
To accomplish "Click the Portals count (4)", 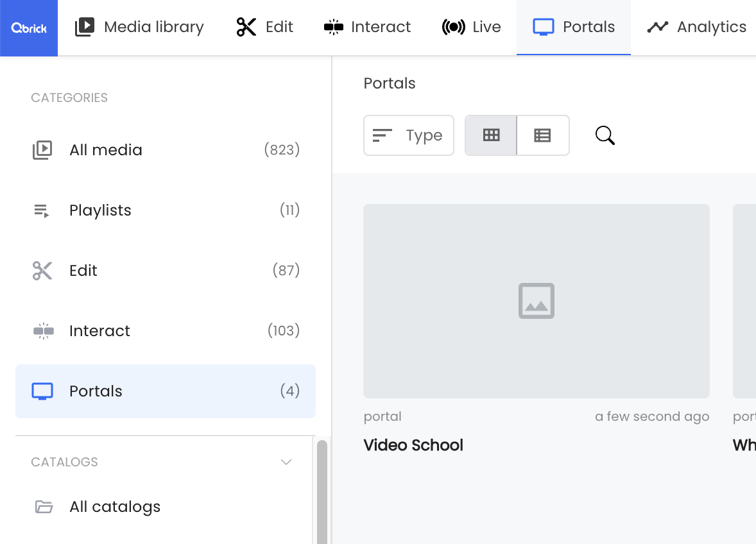I will 290,391.
